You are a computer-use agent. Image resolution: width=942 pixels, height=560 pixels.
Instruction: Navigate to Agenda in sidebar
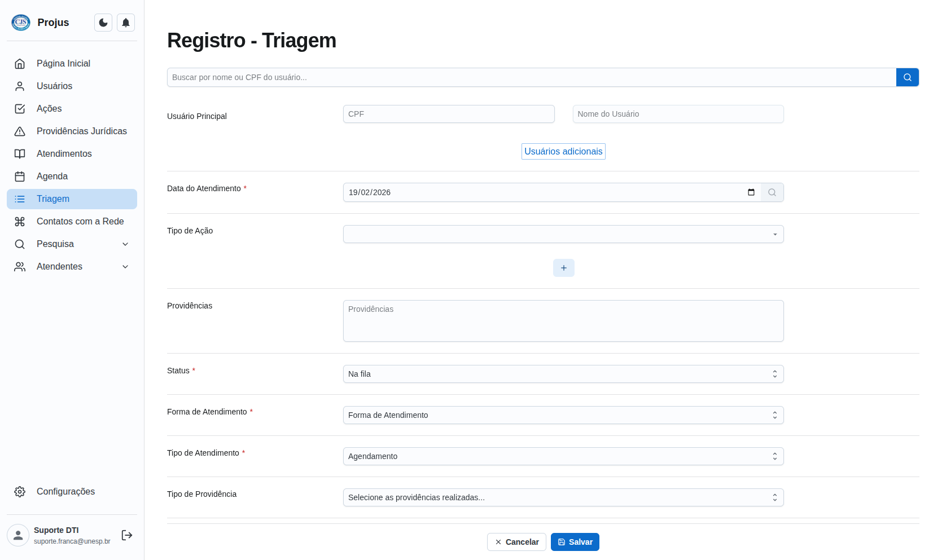pos(52,177)
